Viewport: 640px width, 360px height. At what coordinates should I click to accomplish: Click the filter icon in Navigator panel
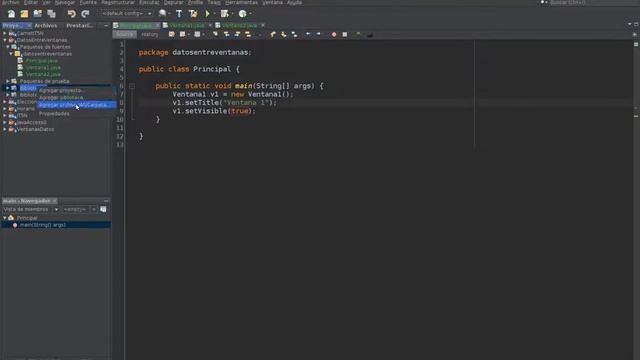[x=103, y=209]
